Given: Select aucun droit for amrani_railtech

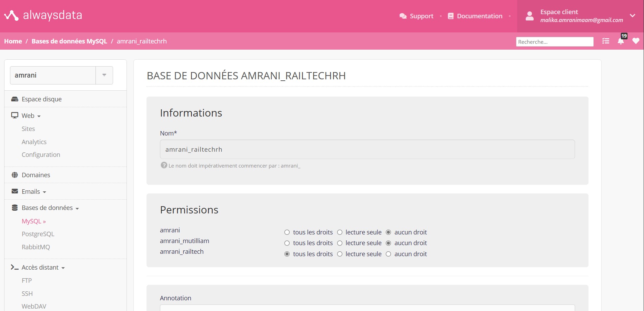Looking at the screenshot, I should tap(389, 254).
